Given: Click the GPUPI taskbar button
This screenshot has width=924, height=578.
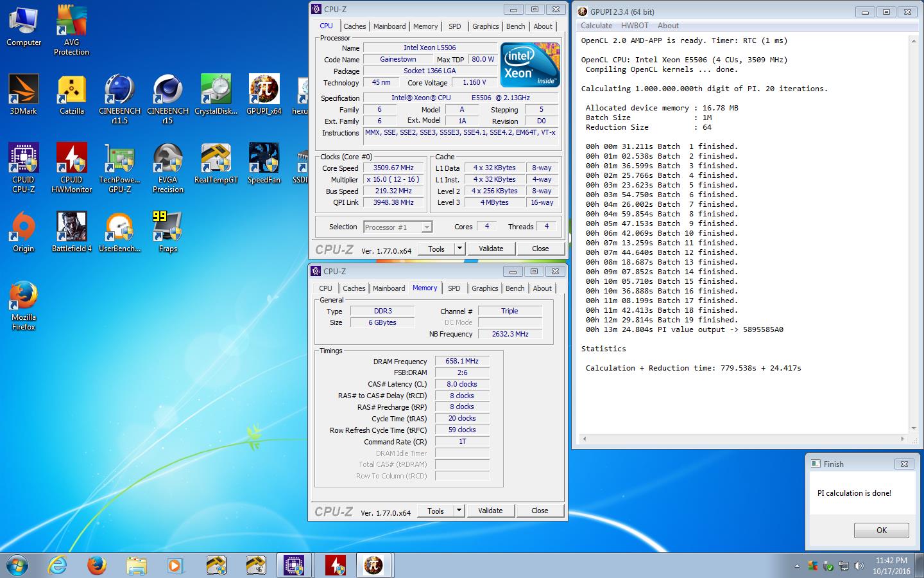Looking at the screenshot, I should 374,565.
